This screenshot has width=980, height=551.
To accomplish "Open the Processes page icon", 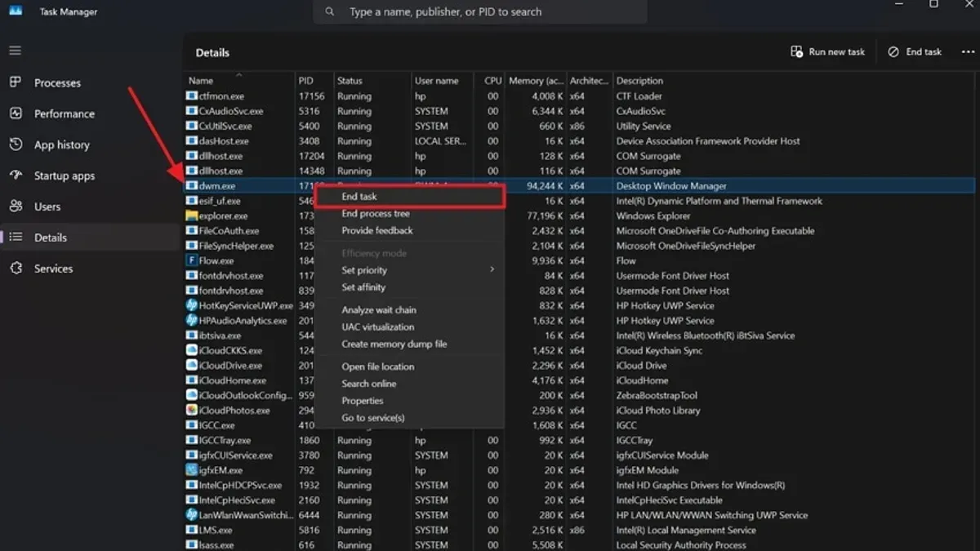I will pos(16,82).
